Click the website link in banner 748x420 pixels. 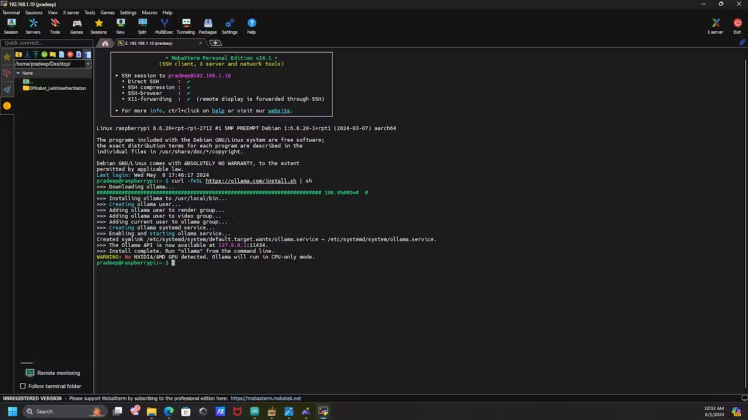click(279, 111)
